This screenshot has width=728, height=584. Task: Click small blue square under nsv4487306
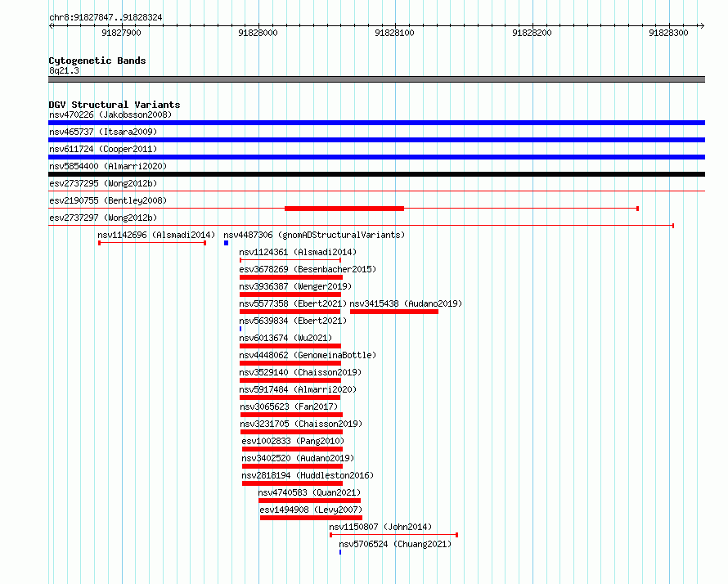[x=226, y=243]
